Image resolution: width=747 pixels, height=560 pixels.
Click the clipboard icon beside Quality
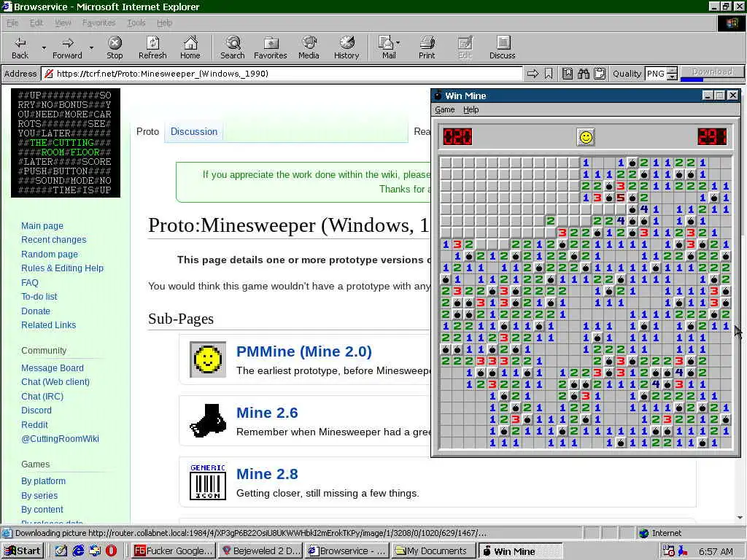(x=600, y=74)
